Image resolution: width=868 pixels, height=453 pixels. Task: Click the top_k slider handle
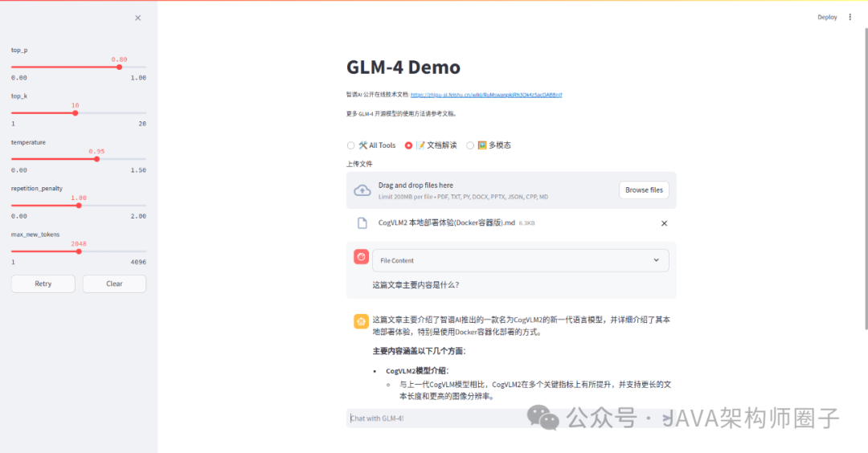click(76, 112)
